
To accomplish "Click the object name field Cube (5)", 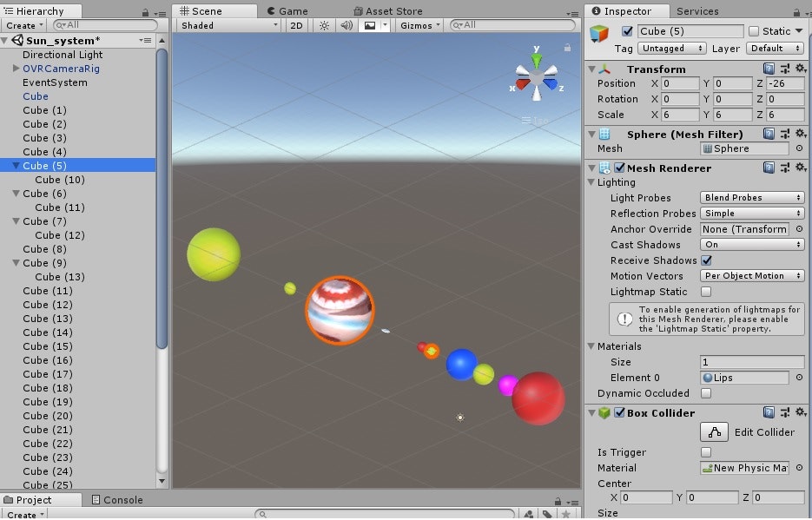I will 690,31.
